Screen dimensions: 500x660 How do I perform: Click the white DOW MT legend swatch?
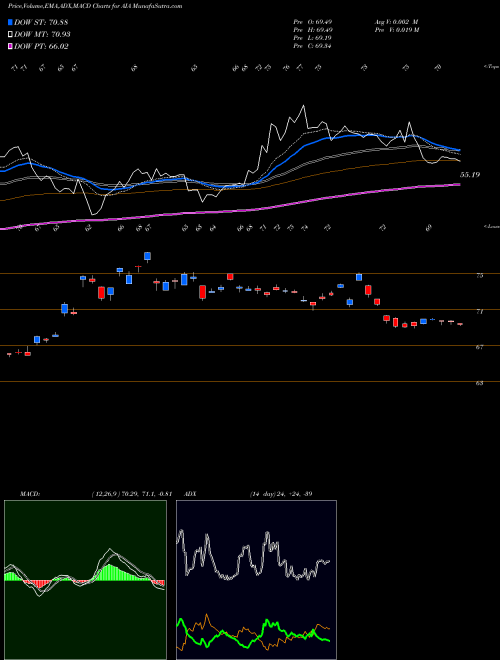click(x=11, y=35)
